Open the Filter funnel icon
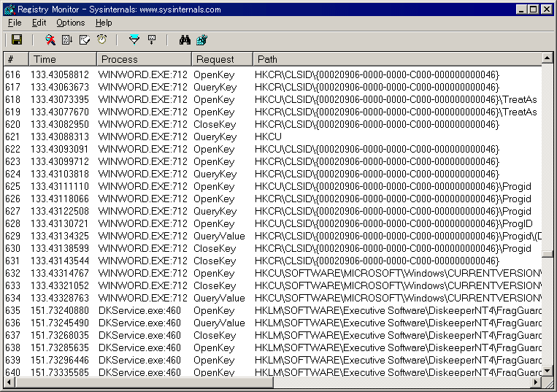Image resolution: width=557 pixels, height=392 pixels. click(134, 39)
